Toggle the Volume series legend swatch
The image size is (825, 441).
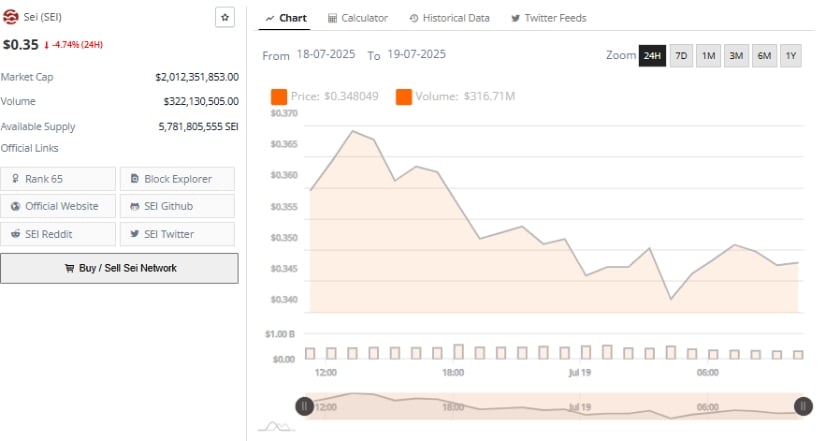pyautogui.click(x=404, y=97)
